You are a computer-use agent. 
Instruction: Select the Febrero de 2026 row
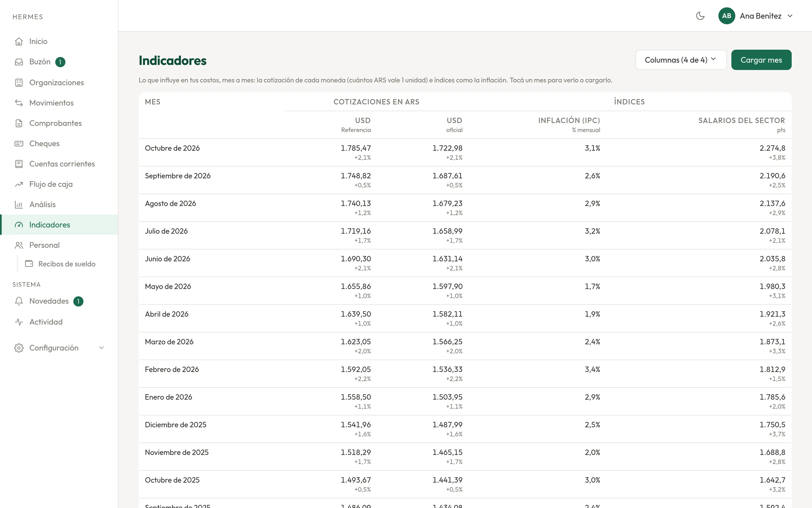(x=465, y=374)
